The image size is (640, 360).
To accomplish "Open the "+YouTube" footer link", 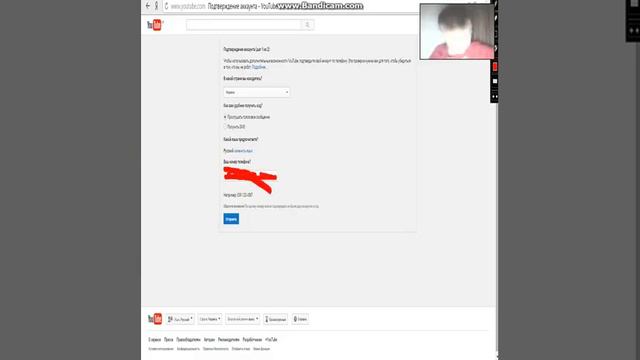I will (x=271, y=340).
